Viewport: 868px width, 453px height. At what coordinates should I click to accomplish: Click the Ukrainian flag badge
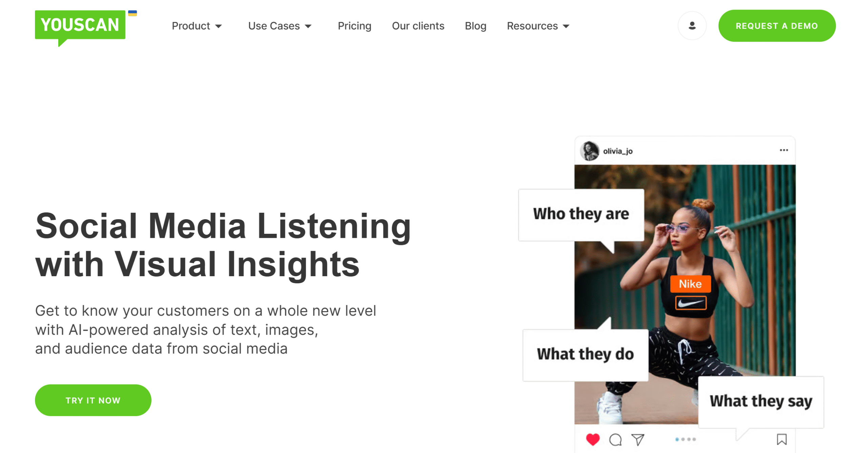(x=132, y=13)
